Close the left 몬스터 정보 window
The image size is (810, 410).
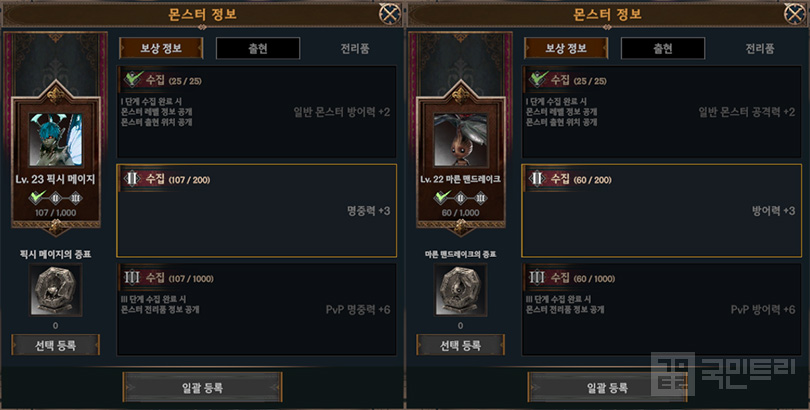click(x=390, y=14)
